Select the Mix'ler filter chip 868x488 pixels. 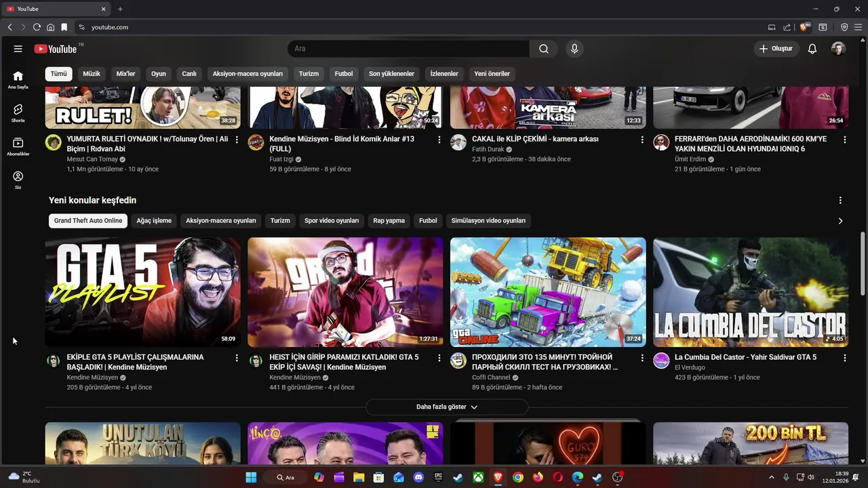point(126,74)
